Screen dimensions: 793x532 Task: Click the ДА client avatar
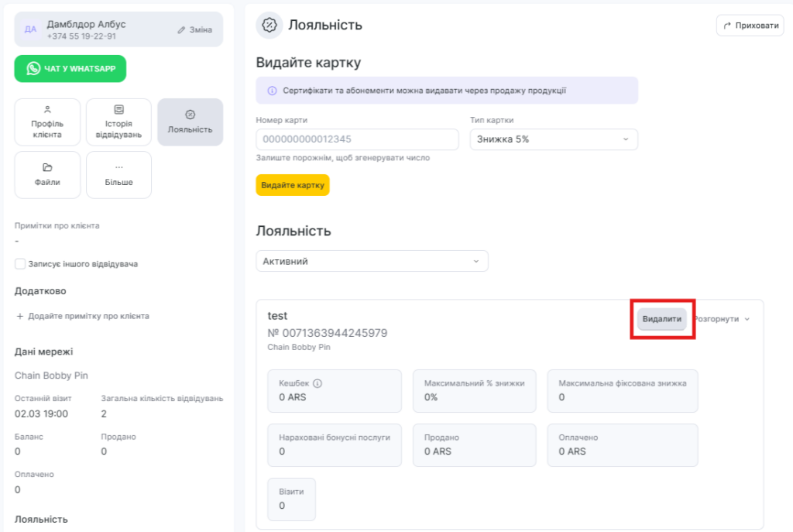(x=30, y=29)
